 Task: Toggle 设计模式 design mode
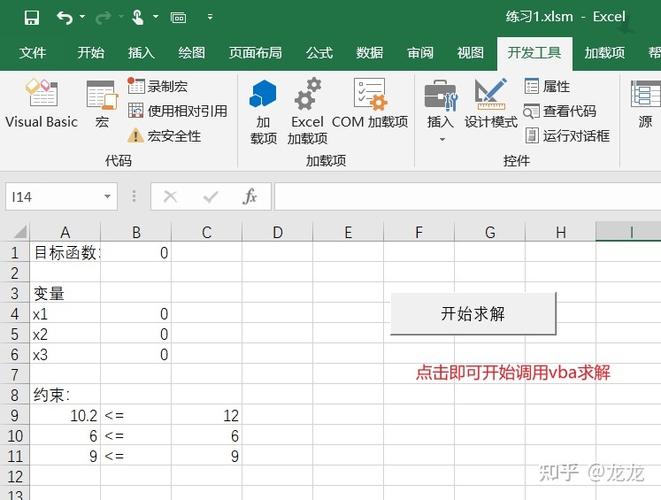pos(491,104)
